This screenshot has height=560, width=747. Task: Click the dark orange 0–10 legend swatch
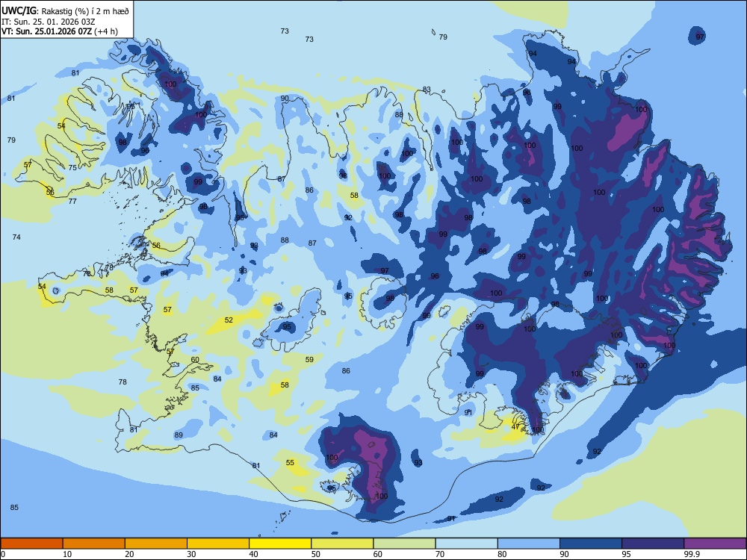tap(31, 544)
